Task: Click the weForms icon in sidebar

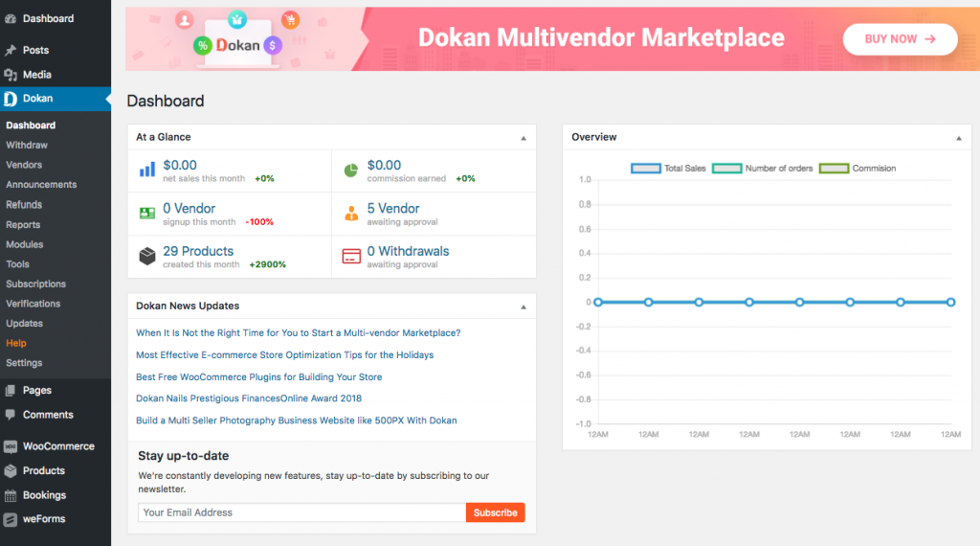Action: (11, 519)
